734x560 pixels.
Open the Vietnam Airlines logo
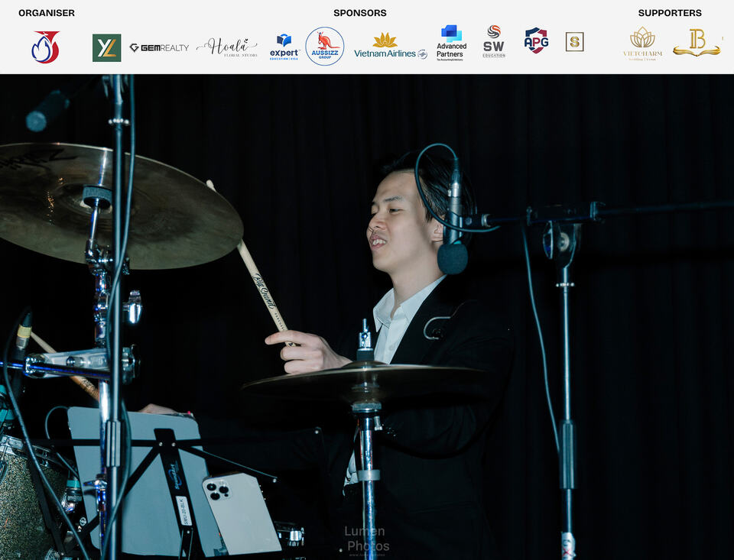pyautogui.click(x=391, y=47)
